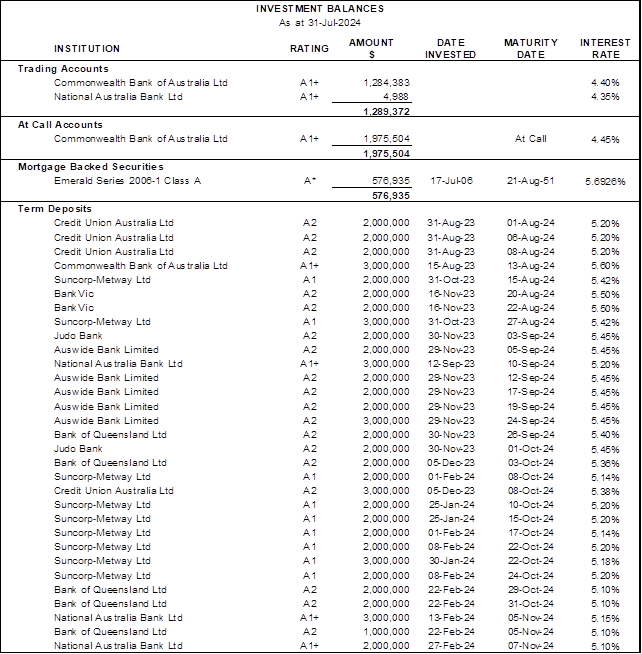Click maturity date 15-Oct-24

click(x=531, y=519)
